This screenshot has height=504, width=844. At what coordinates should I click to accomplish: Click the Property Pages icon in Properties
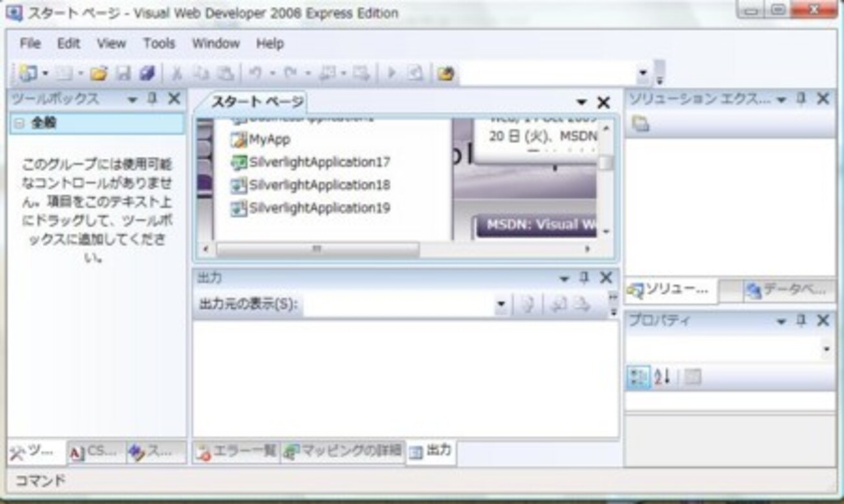click(693, 377)
